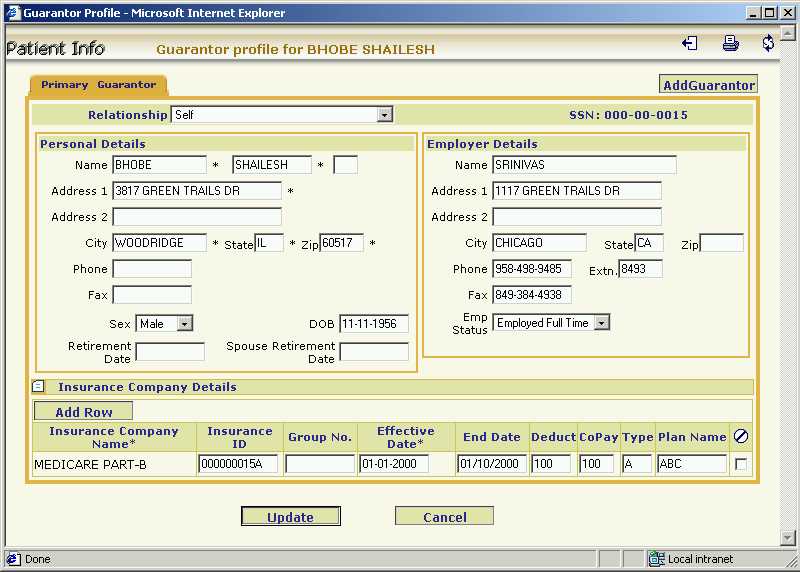Click the employer Fax field 849-384-4938
Viewport: 800px width, 572px height.
click(532, 295)
